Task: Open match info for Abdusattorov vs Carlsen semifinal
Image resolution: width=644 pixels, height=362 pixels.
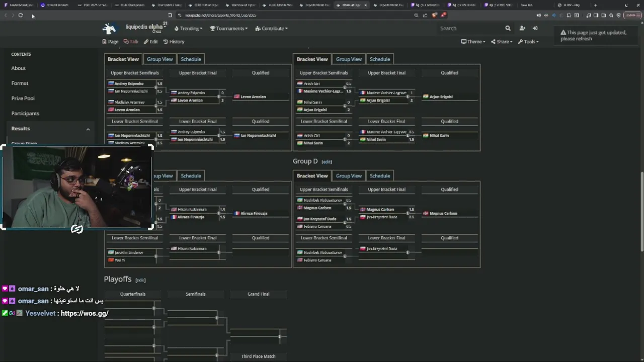Action: (x=345, y=204)
